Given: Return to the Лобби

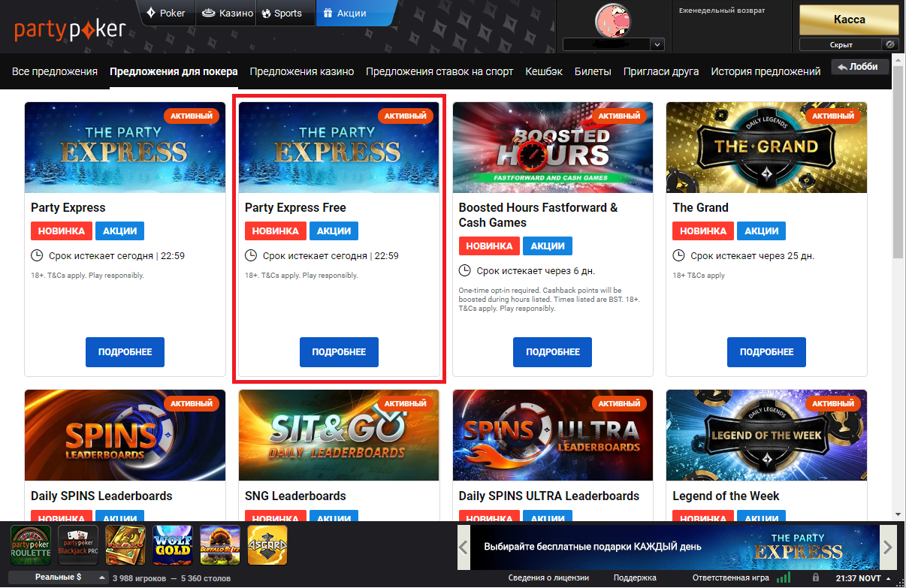Looking at the screenshot, I should [x=860, y=67].
